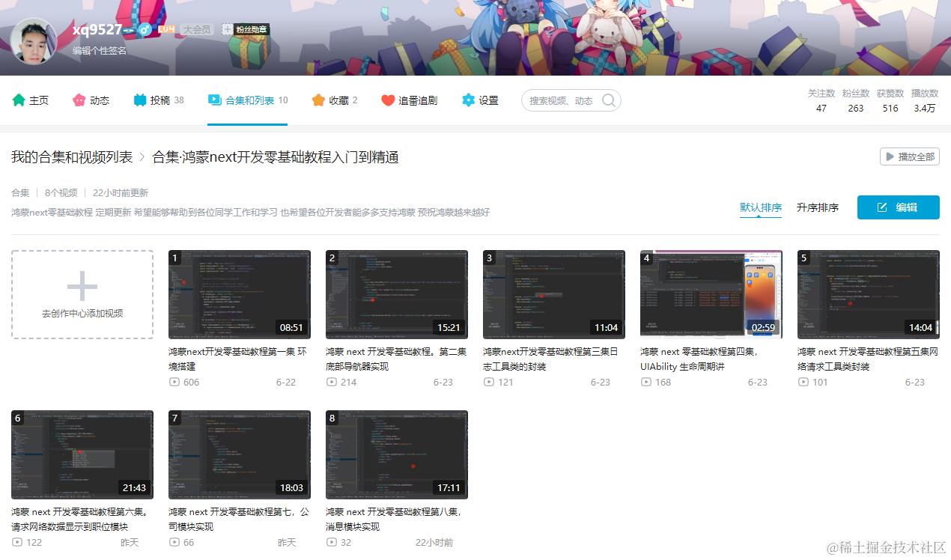
Task: Click the plus icon to add video
Action: click(82, 286)
